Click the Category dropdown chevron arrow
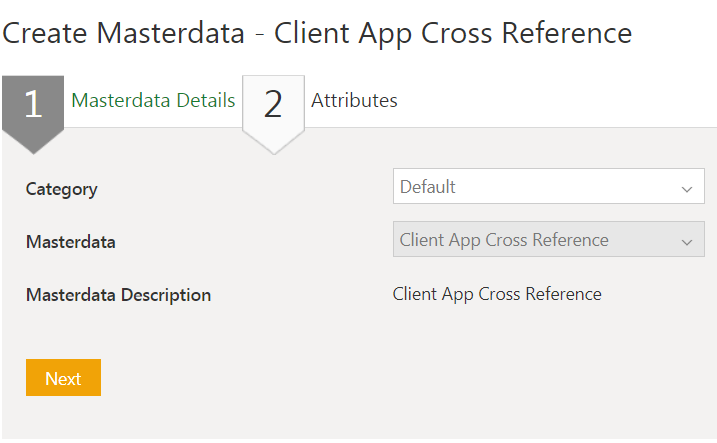Viewport: 717px width, 443px height. click(686, 188)
